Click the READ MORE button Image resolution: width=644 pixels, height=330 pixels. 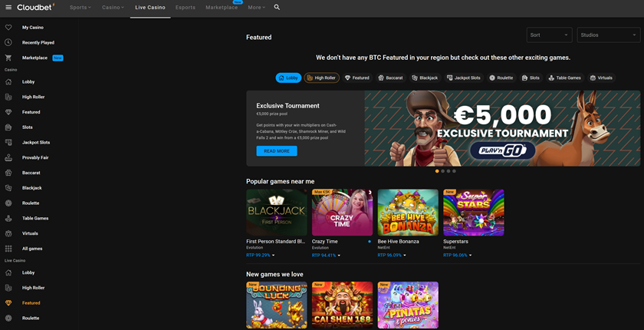coord(277,151)
